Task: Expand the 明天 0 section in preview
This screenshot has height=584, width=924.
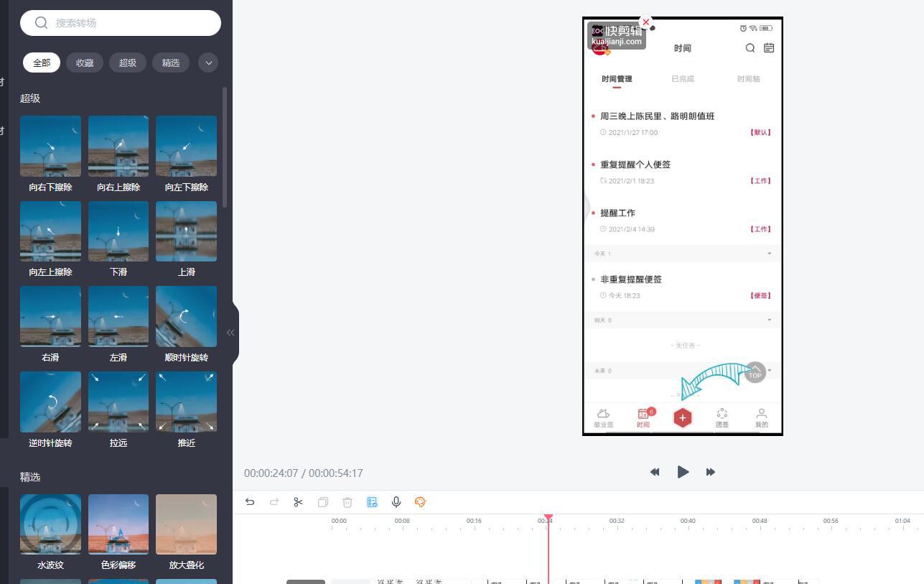Action: 770,320
